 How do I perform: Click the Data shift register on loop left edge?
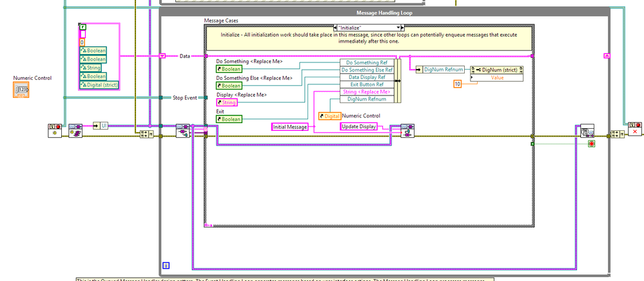pos(163,56)
